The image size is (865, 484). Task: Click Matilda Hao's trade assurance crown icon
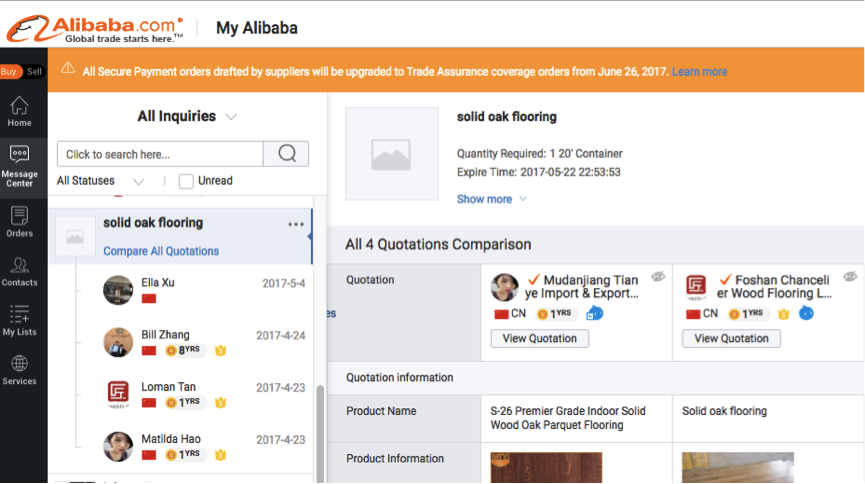(221, 455)
